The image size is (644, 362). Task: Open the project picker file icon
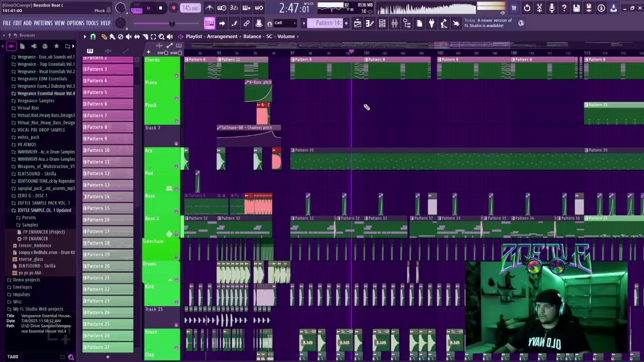click(x=419, y=23)
